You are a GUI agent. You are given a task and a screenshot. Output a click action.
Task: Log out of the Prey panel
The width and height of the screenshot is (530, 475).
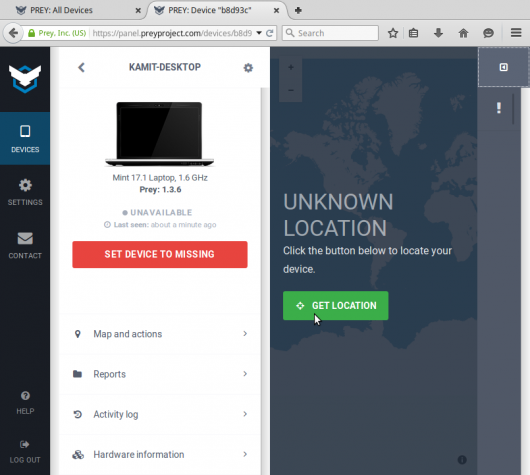(25, 452)
